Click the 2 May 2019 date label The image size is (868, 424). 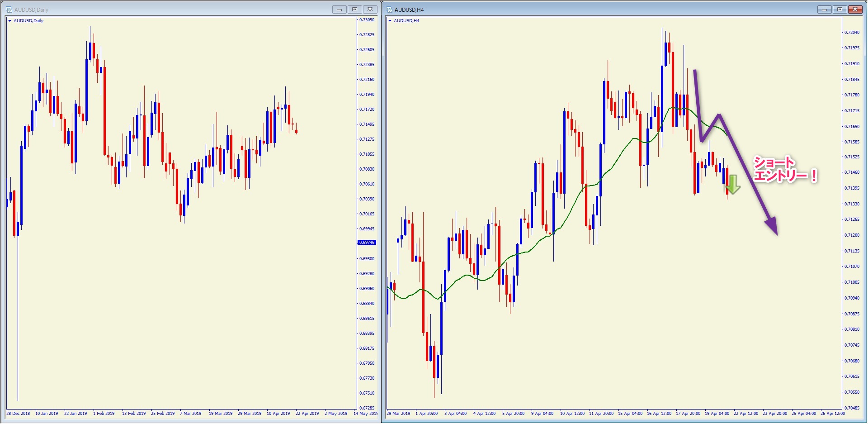click(336, 414)
